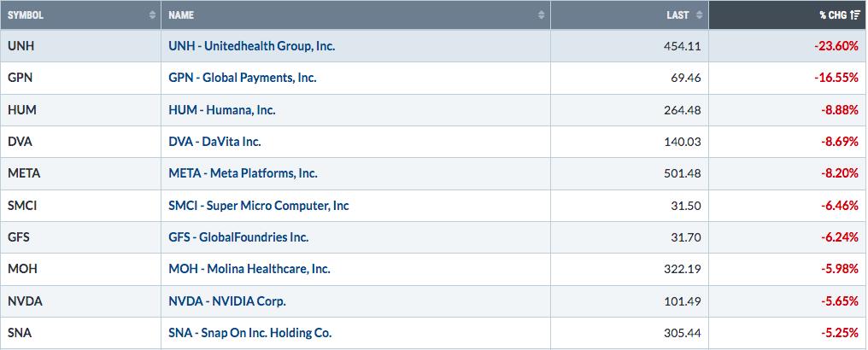Click the -23.60% change value for UNH

(836, 46)
